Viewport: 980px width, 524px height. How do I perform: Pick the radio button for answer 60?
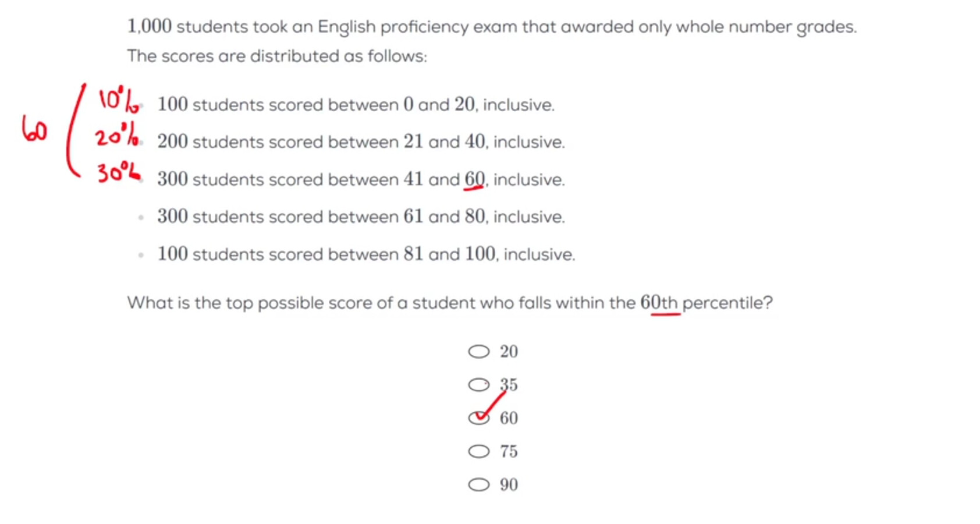point(479,418)
